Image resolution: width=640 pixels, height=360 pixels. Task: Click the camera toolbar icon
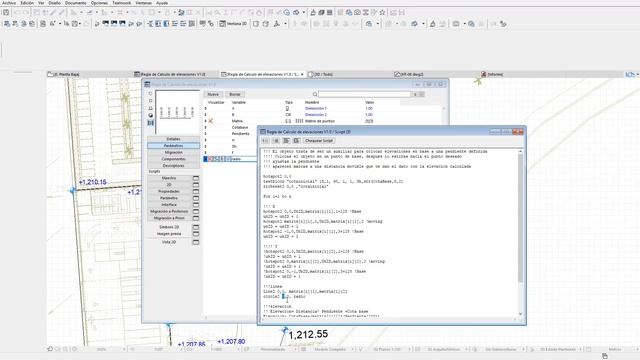coord(358,13)
